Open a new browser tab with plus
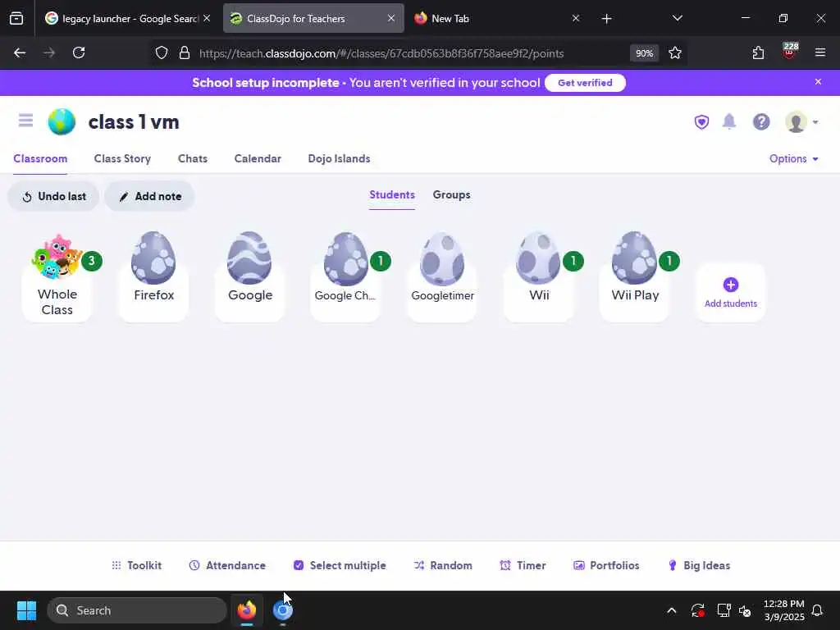This screenshot has width=840, height=630. tap(606, 19)
